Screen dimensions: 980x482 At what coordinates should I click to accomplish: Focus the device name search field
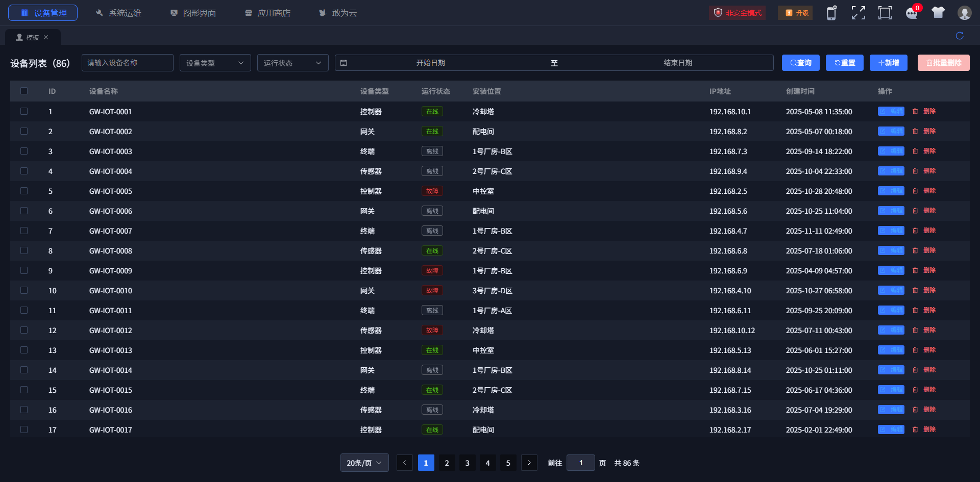pyautogui.click(x=128, y=63)
